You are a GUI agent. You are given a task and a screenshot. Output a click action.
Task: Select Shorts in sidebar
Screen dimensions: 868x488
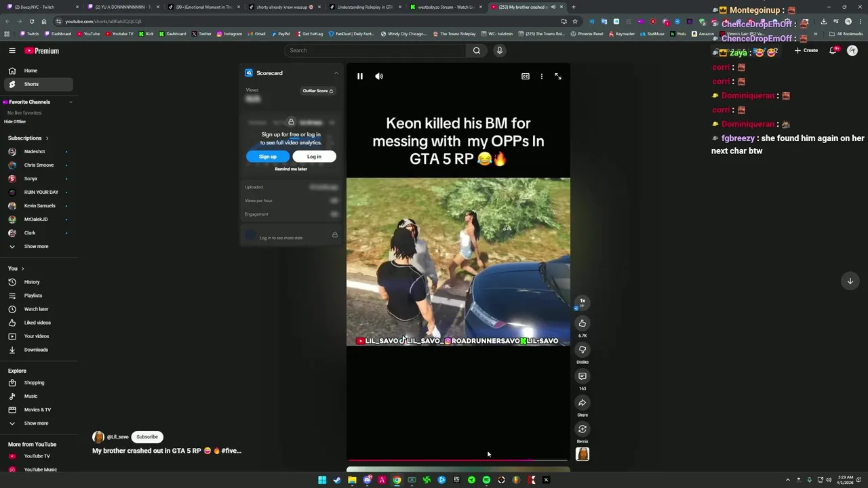37,84
